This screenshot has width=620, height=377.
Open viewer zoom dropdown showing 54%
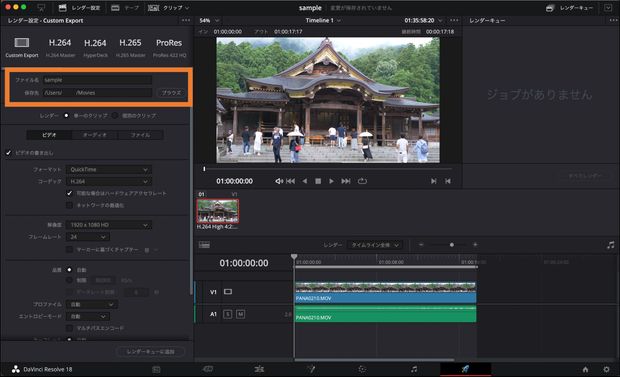[209, 20]
